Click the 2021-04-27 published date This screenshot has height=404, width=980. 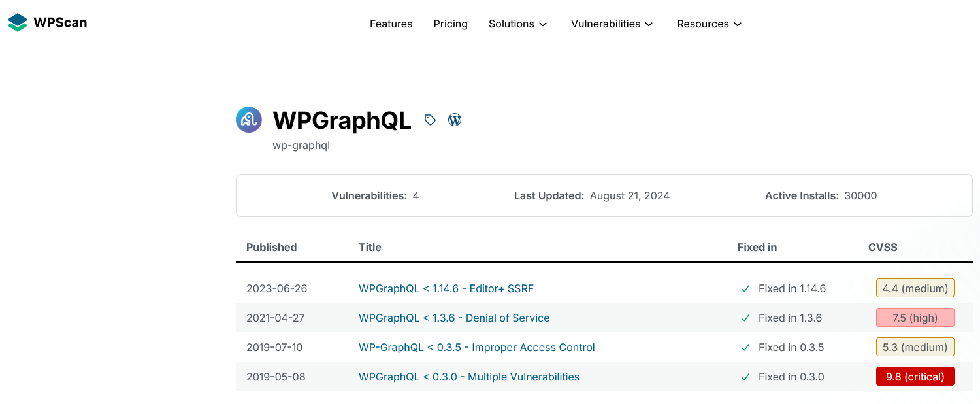276,318
